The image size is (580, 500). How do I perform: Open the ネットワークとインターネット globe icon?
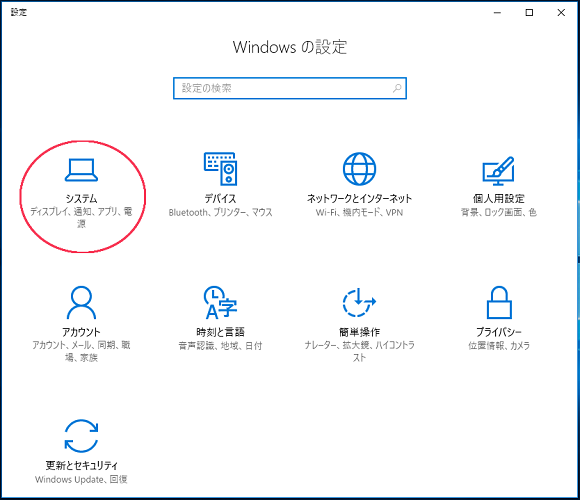[x=359, y=169]
